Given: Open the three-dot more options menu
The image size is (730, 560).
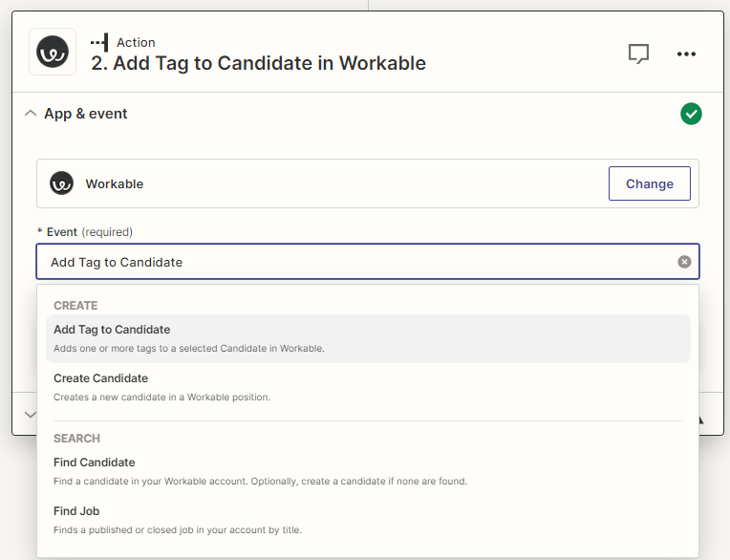Looking at the screenshot, I should click(686, 54).
